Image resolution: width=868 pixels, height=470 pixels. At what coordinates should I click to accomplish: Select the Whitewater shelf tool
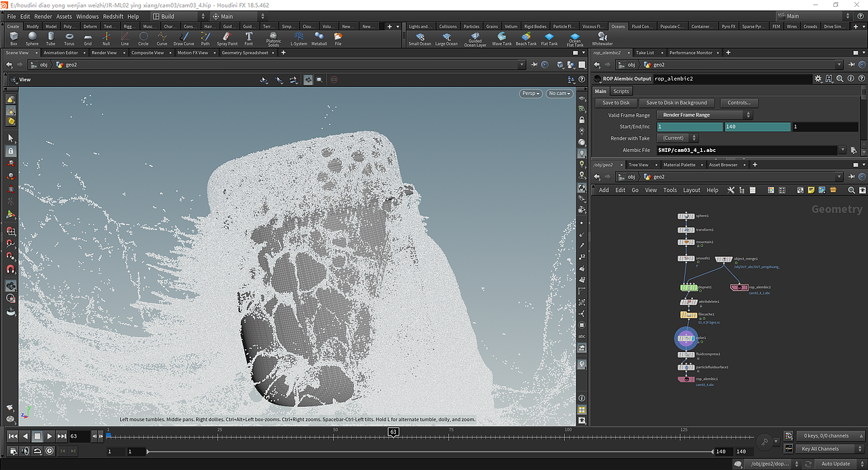tap(602, 38)
